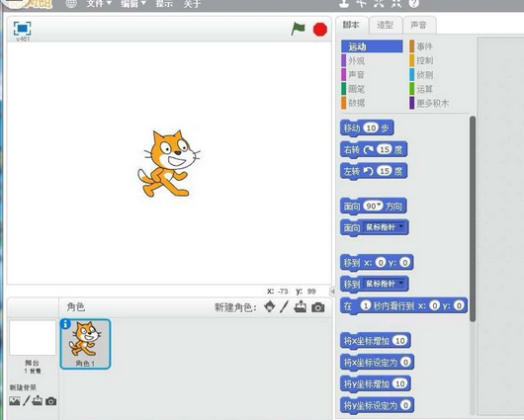This screenshot has height=420, width=524.
Task: Open the 提示 menu item
Action: click(164, 4)
